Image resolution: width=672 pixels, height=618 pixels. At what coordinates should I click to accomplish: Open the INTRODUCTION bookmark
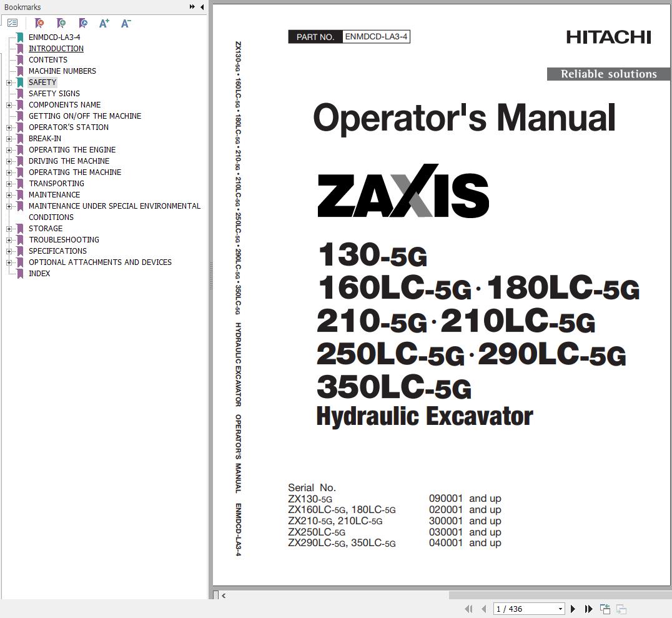coord(56,49)
